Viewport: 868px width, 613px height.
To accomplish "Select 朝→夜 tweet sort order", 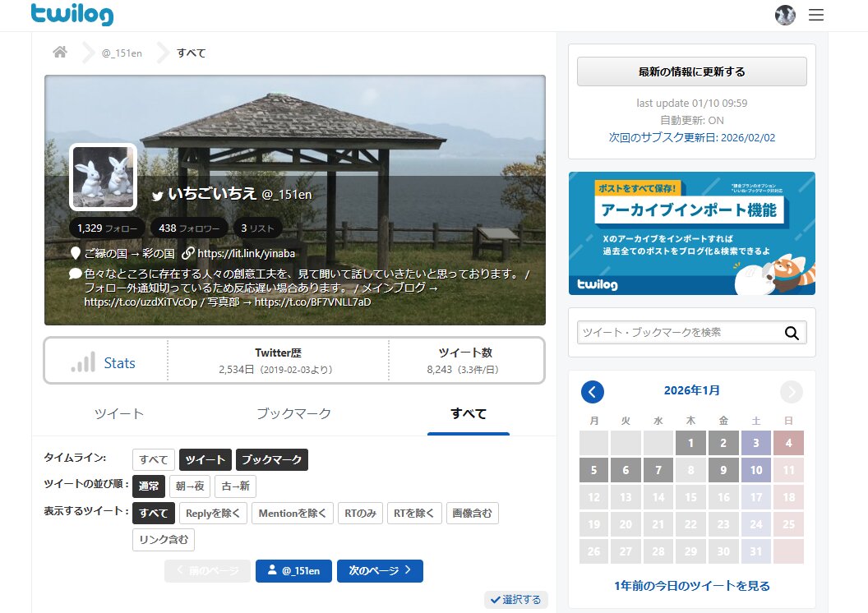I will (191, 486).
